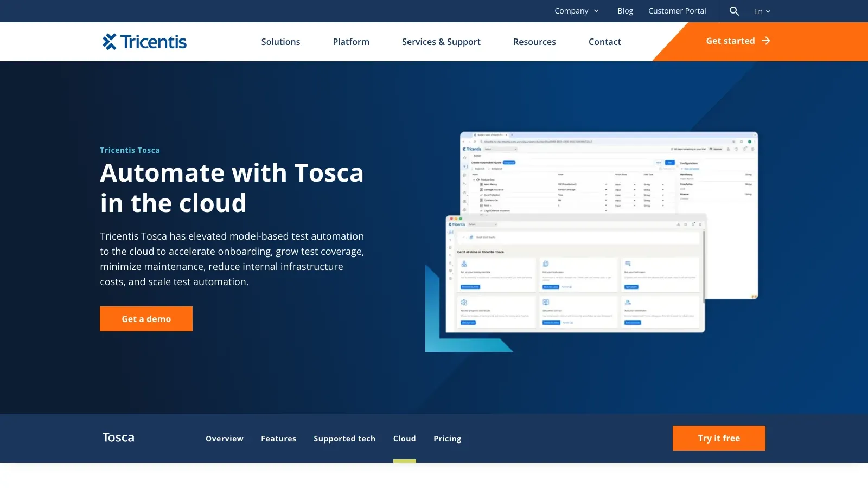Image resolution: width=868 pixels, height=488 pixels.
Task: Switch to the Features tab
Action: point(278,439)
